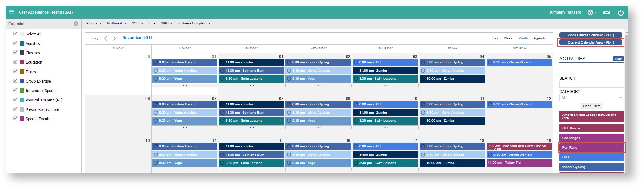
Task: Switch to Week view tab
Action: (508, 38)
